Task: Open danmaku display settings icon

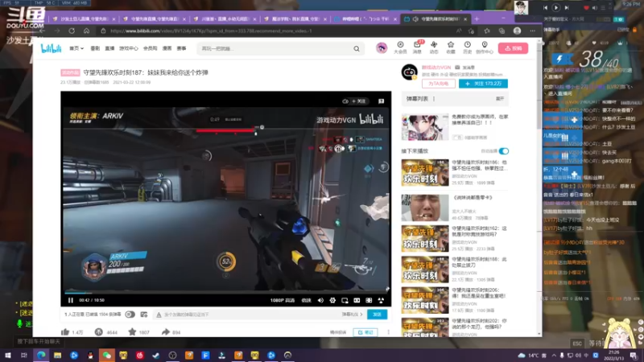Action: click(144, 315)
